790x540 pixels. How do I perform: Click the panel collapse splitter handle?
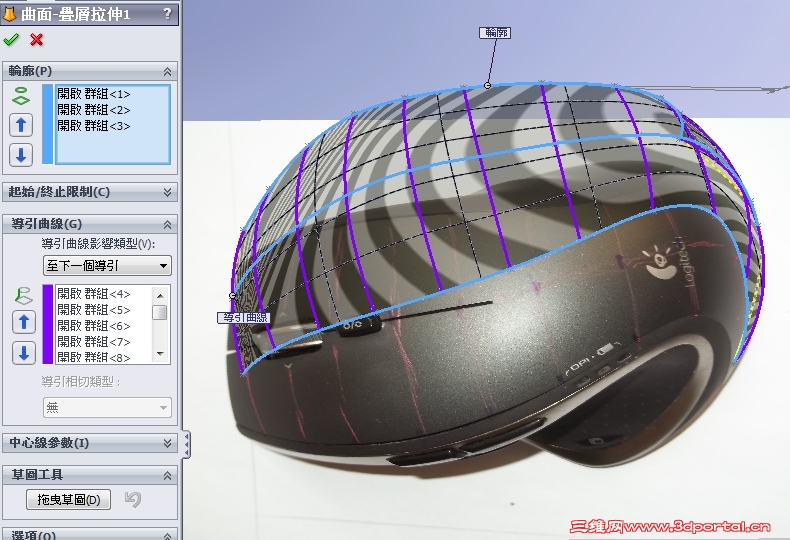[187, 444]
